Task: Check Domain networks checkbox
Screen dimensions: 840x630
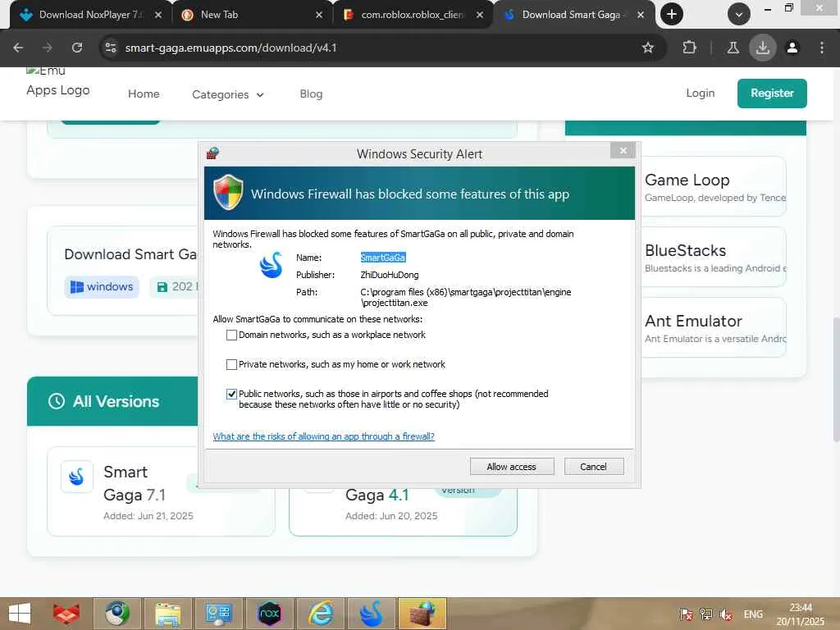Action: click(x=231, y=336)
